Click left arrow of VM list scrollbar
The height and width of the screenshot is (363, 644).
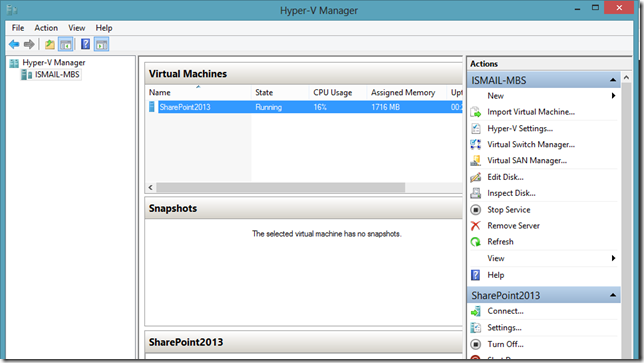(x=151, y=187)
